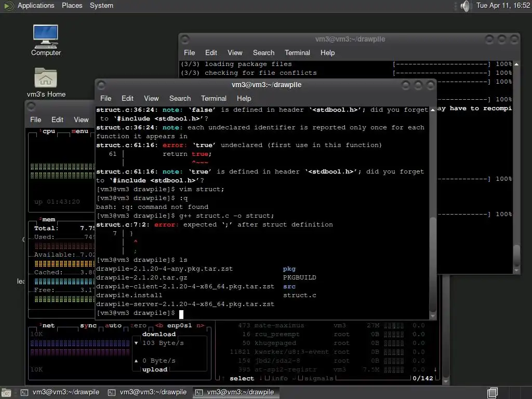Open Search menu in back pacman terminal
Viewport: 532px width, 399px height.
(x=263, y=52)
